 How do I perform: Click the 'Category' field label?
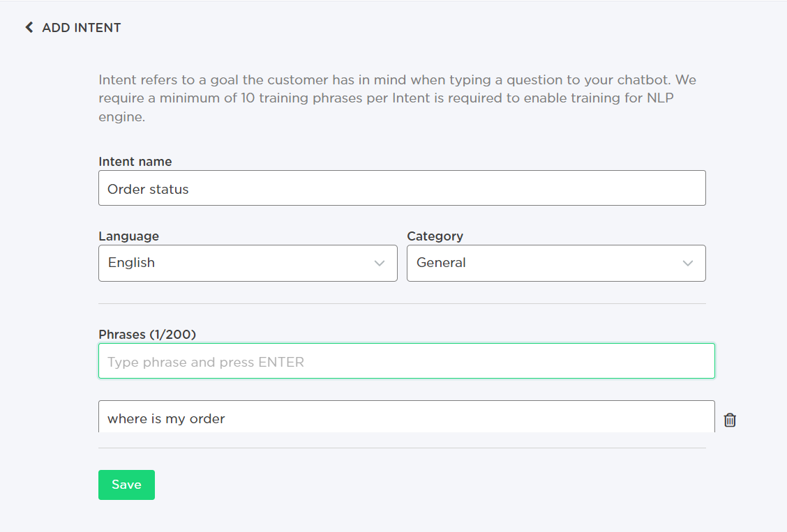pos(435,236)
